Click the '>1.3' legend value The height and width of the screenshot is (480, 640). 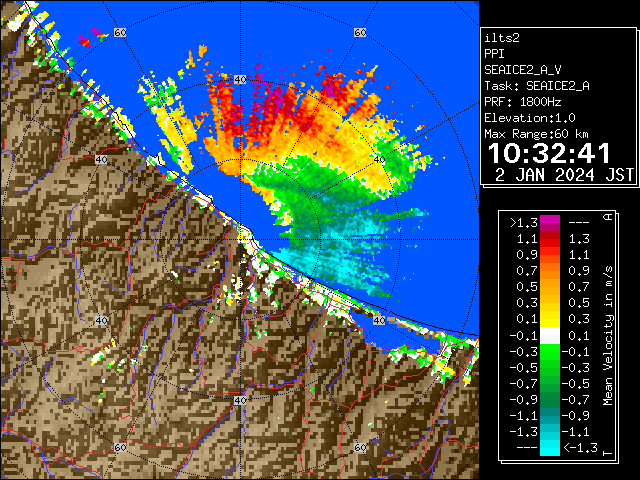click(523, 222)
